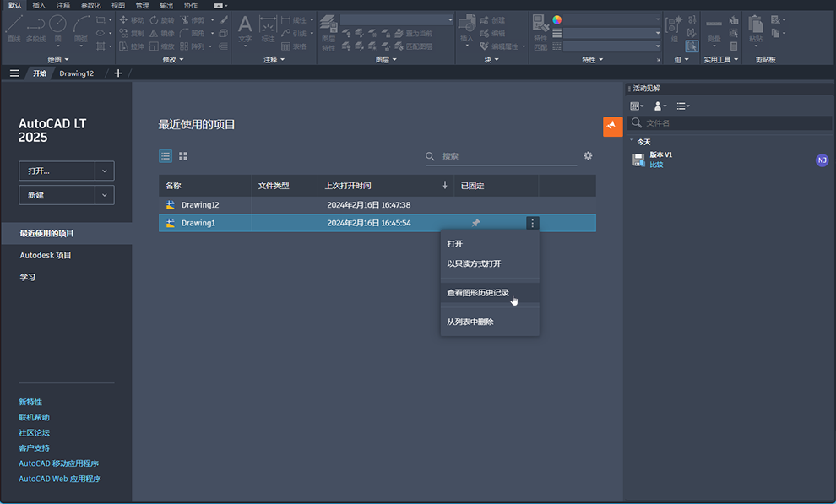Open the 新特性 link
The height and width of the screenshot is (504, 836).
30,402
